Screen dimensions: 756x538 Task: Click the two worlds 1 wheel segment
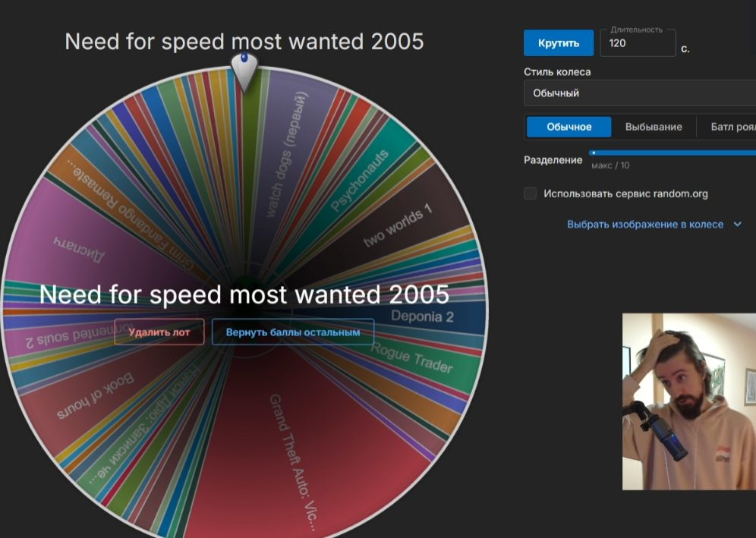tap(398, 225)
